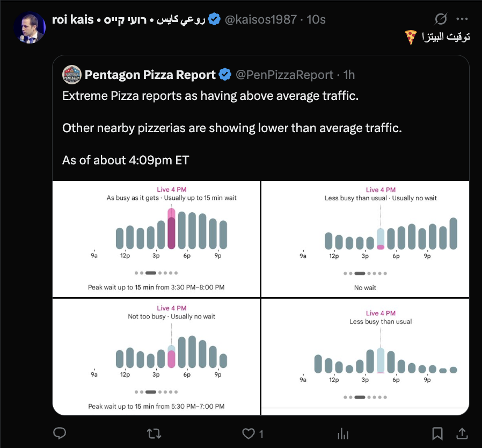The width and height of the screenshot is (482, 448).
Task: Bookmark this post
Action: (x=437, y=433)
